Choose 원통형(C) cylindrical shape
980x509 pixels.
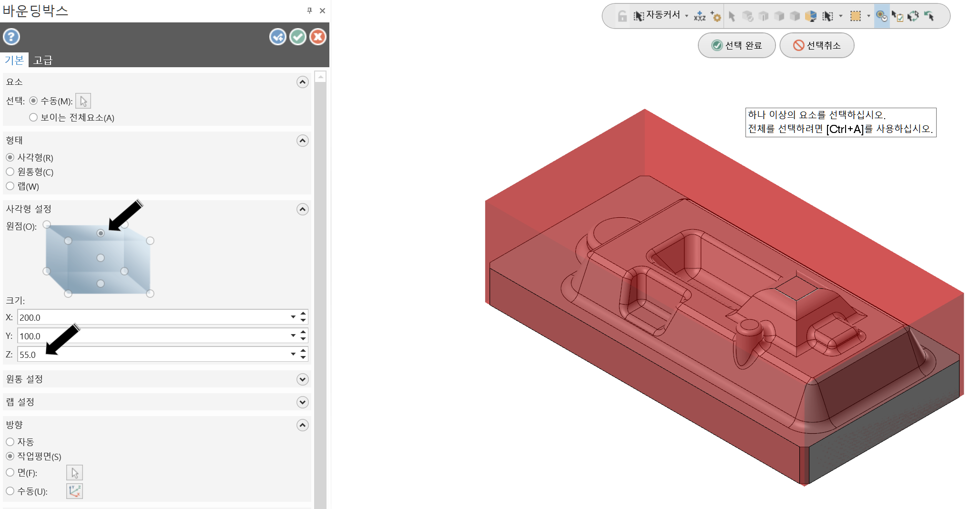click(10, 172)
